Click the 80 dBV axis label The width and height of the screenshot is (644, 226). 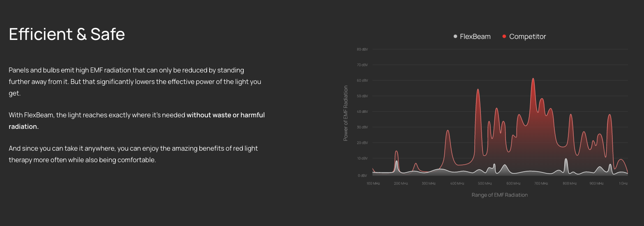tap(362, 49)
